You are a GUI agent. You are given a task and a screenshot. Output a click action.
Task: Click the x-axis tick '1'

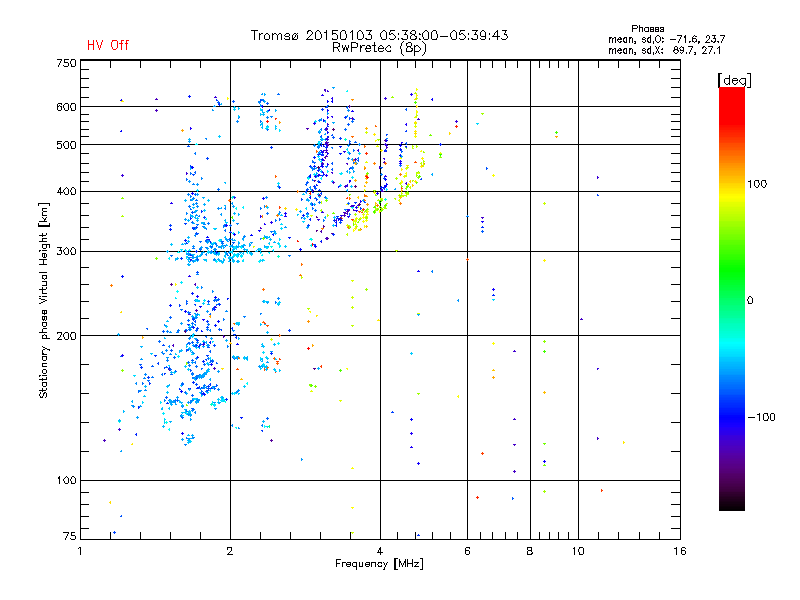coord(80,551)
